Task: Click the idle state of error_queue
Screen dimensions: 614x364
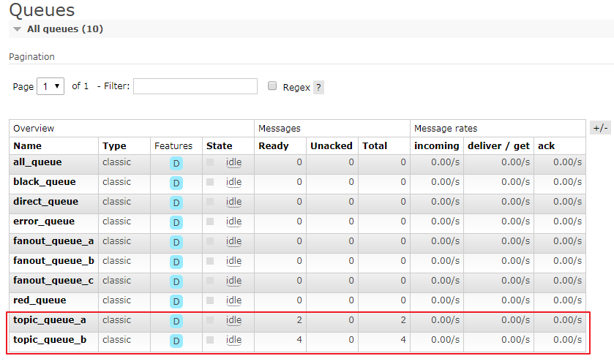Action: pos(233,221)
